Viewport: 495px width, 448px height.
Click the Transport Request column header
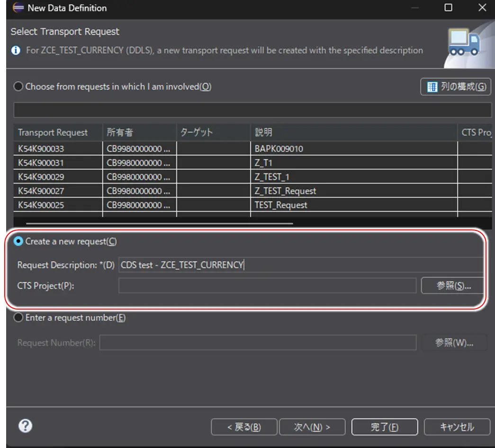(x=58, y=132)
